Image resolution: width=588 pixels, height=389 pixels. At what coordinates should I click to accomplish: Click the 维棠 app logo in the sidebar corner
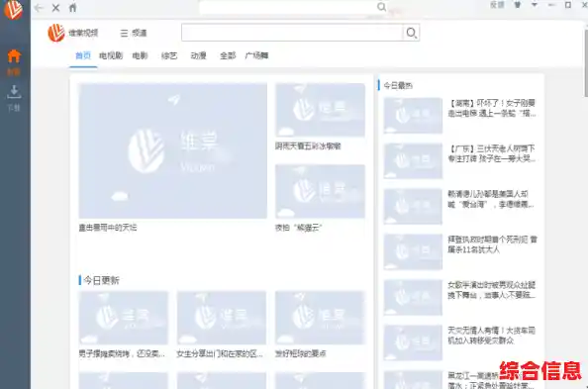[x=13, y=9]
